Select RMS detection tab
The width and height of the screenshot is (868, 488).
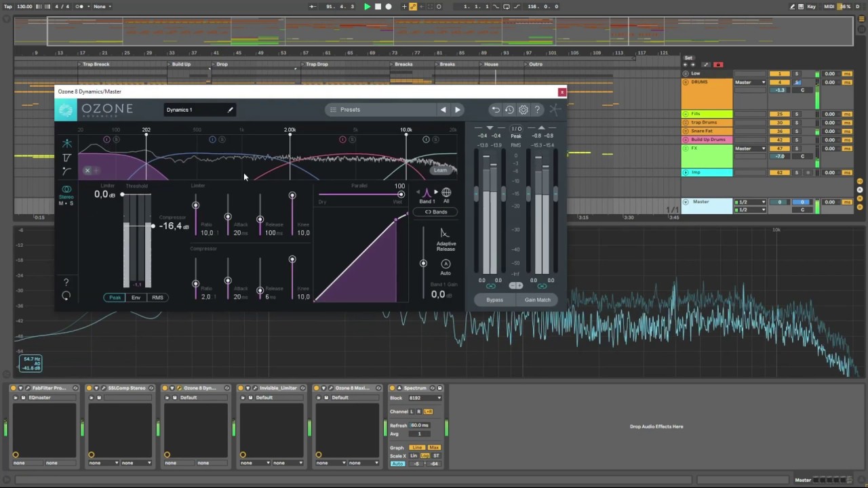pyautogui.click(x=157, y=298)
